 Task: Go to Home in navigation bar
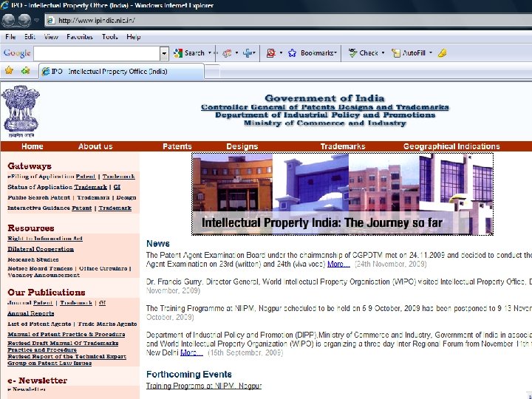tap(33, 146)
